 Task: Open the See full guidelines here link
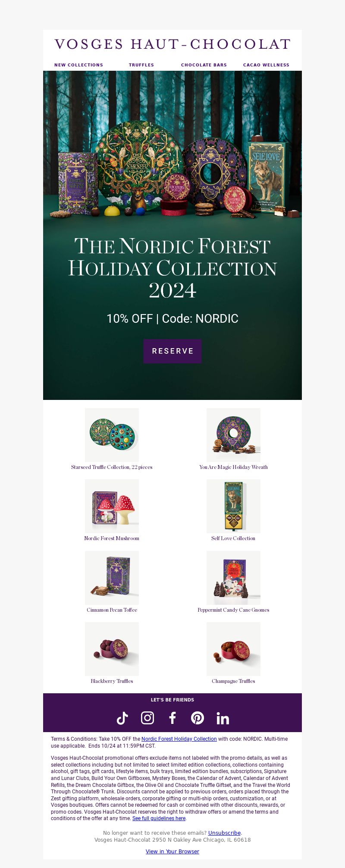point(159,818)
